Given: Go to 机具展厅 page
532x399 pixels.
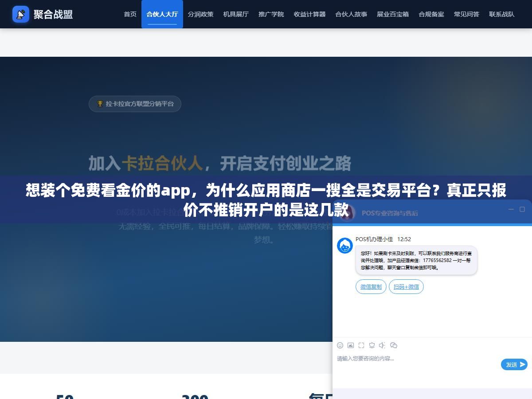Looking at the screenshot, I should (236, 14).
